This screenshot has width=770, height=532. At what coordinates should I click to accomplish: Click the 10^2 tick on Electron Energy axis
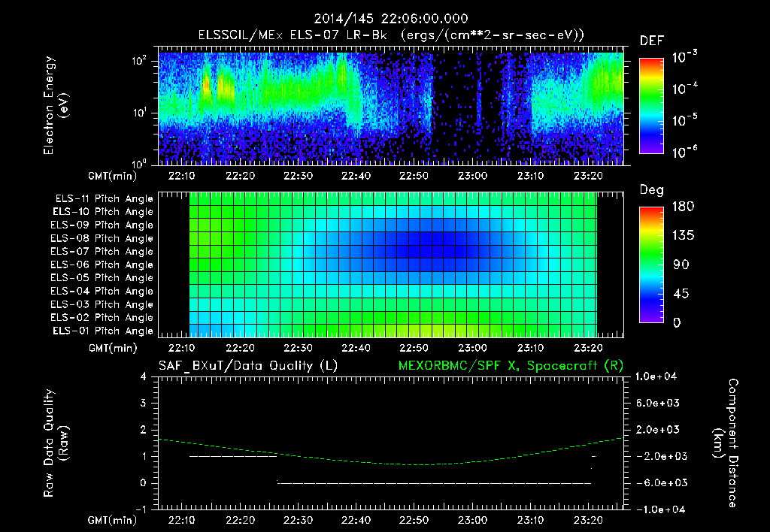[139, 60]
